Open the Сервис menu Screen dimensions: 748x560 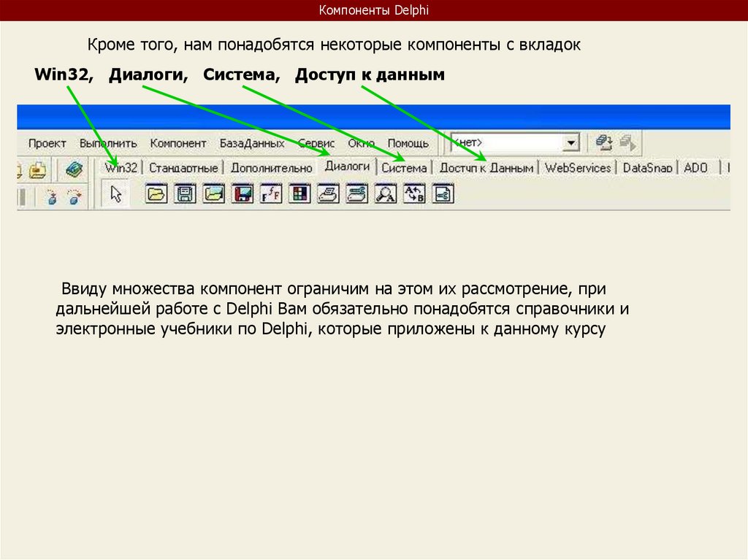pyautogui.click(x=316, y=143)
